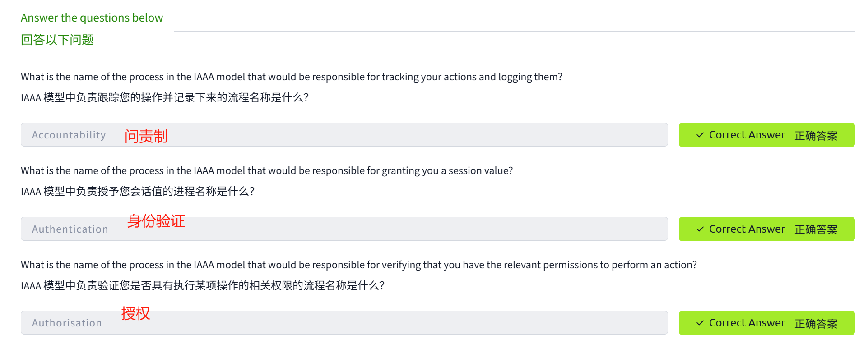Click the question about tracking and logging actions
The width and height of the screenshot is (868, 344).
[x=291, y=77]
